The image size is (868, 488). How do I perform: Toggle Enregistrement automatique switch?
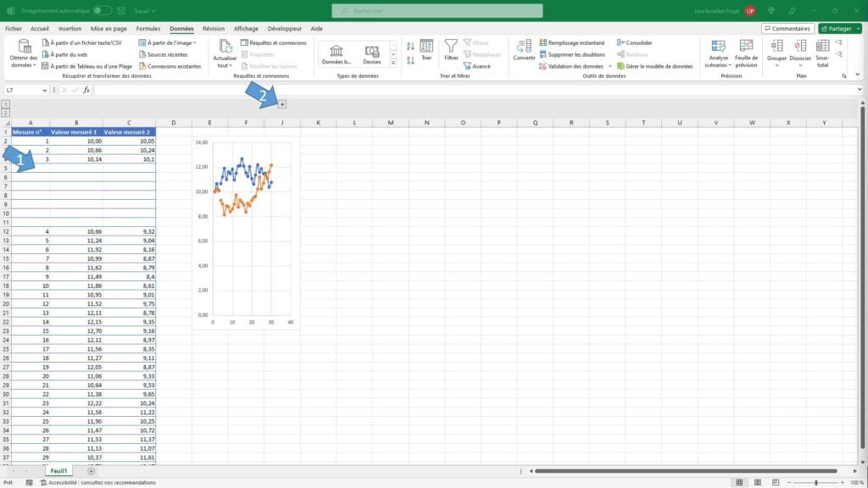click(102, 10)
